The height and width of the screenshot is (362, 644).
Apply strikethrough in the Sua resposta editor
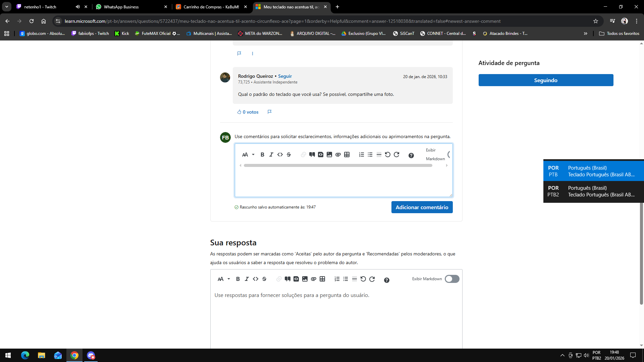(x=264, y=279)
